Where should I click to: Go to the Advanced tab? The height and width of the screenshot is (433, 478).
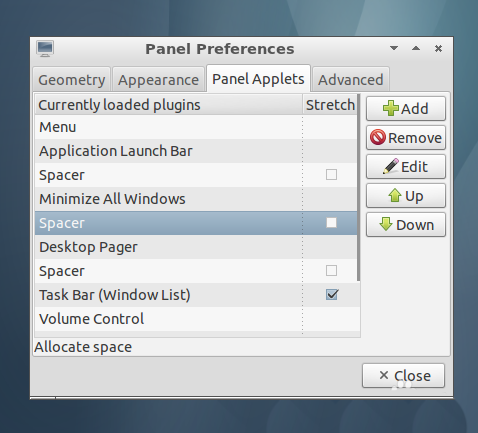point(351,80)
